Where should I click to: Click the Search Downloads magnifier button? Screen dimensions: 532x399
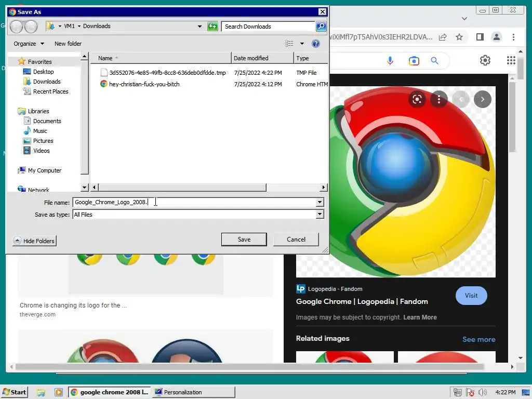[x=321, y=26]
